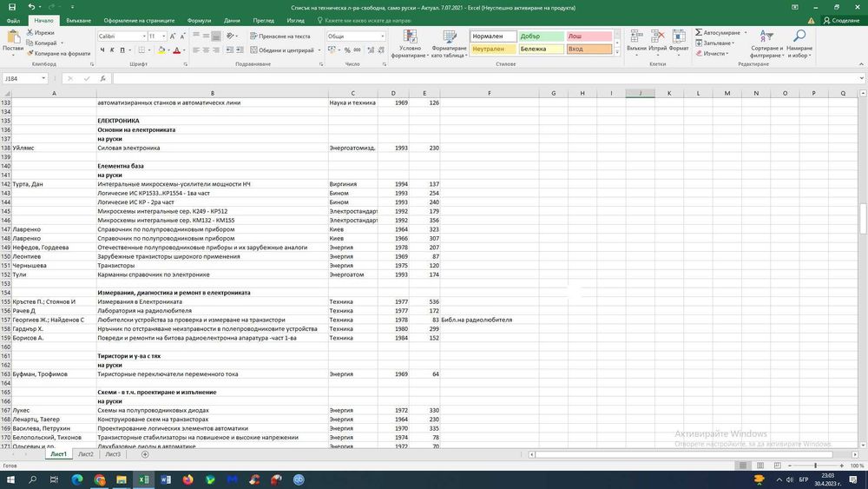The width and height of the screenshot is (868, 489).
Task: Apply Лош cell style
Action: (589, 36)
